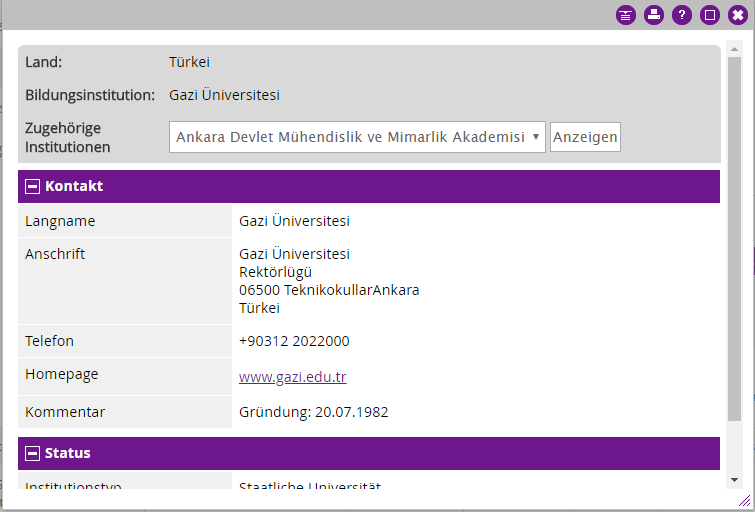Click the vertical scrollbar thumb
Screen dimensions: 755x512
coord(734,239)
